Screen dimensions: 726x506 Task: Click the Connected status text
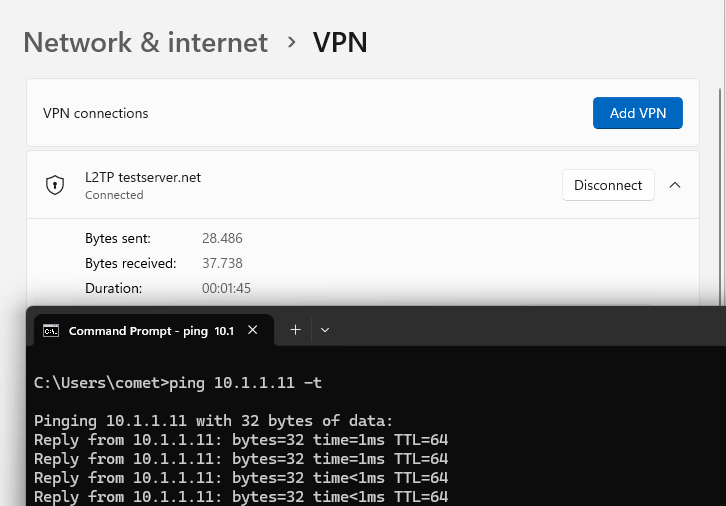tap(114, 195)
